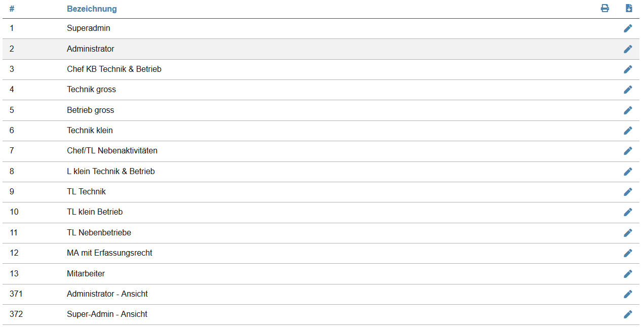This screenshot has height=327, width=644.
Task: Click pencil icon for Mitarbeiter row
Action: pos(628,274)
